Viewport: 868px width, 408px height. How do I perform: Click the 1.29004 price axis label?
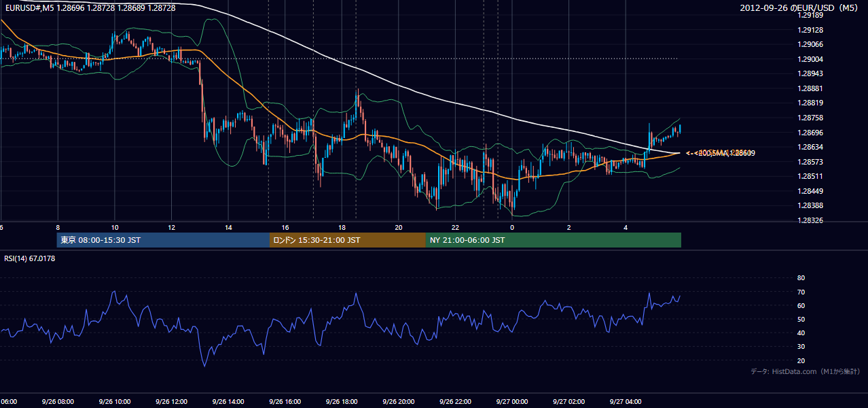click(x=810, y=59)
